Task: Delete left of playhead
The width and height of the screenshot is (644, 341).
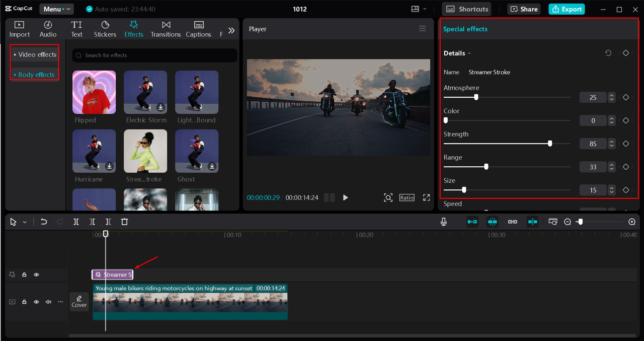Action: click(x=92, y=222)
